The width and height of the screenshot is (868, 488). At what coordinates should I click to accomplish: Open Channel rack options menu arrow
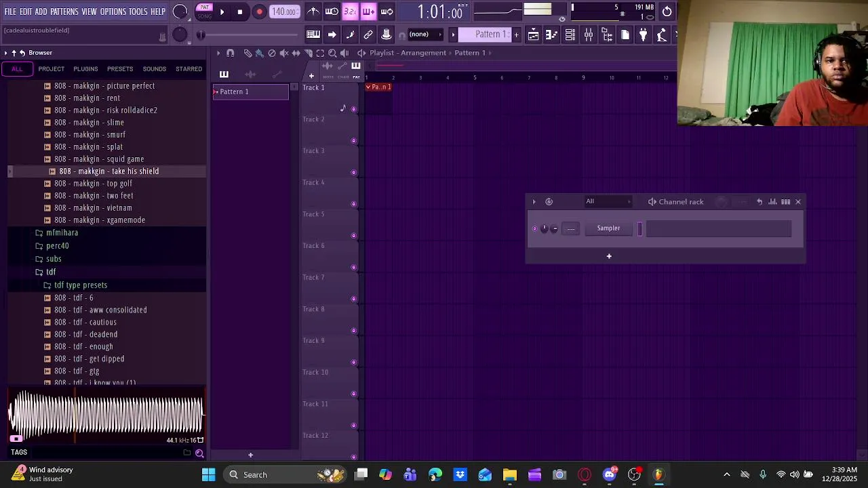point(534,201)
